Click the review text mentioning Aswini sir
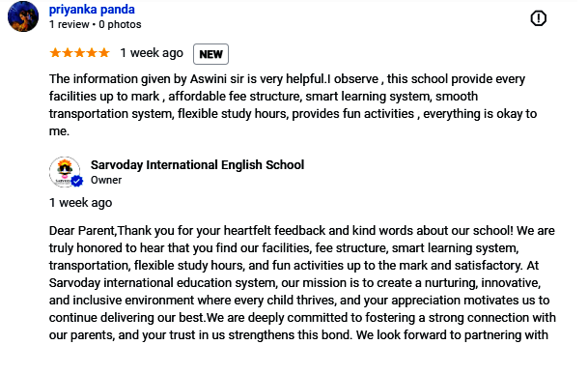The width and height of the screenshot is (588, 374). pos(293,104)
